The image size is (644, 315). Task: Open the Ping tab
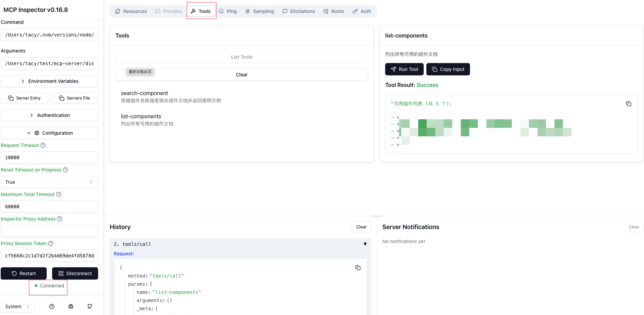point(228,11)
